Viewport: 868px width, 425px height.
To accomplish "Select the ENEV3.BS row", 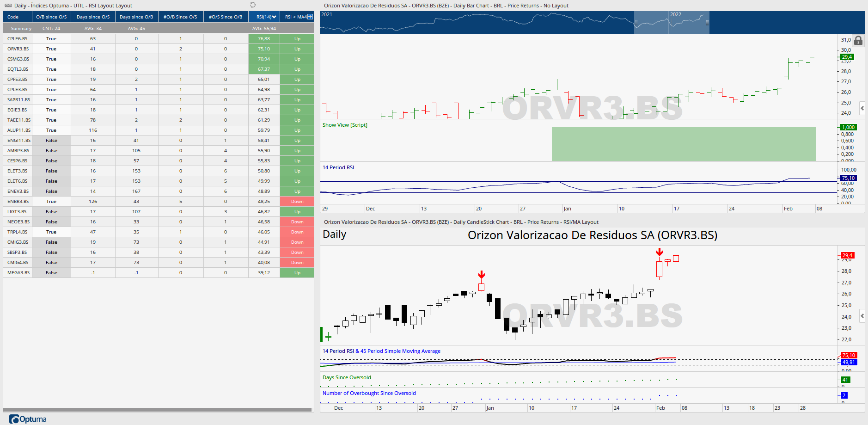I will (x=159, y=191).
